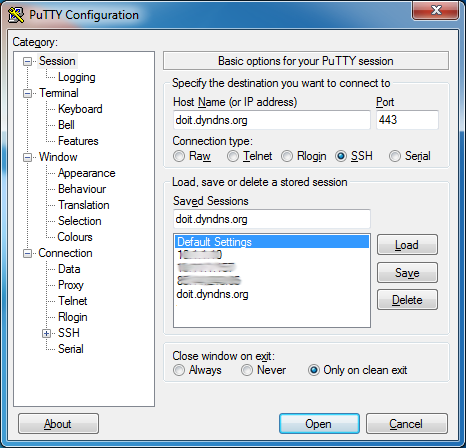The image size is (466, 448).
Task: Close the PuTTY Configuration window
Action: pyautogui.click(x=436, y=10)
